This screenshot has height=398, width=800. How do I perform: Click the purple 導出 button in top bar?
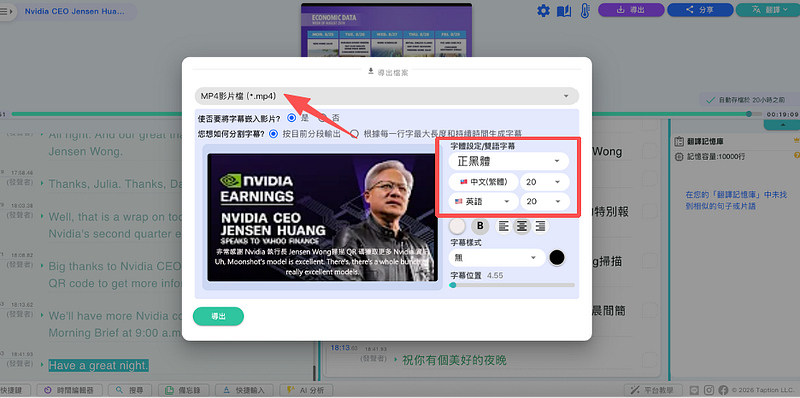[x=631, y=10]
